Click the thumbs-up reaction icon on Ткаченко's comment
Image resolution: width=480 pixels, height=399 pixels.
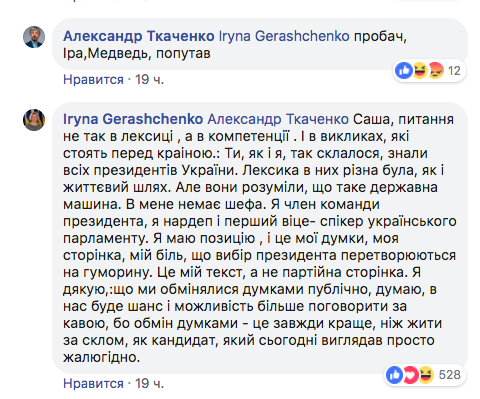click(404, 71)
